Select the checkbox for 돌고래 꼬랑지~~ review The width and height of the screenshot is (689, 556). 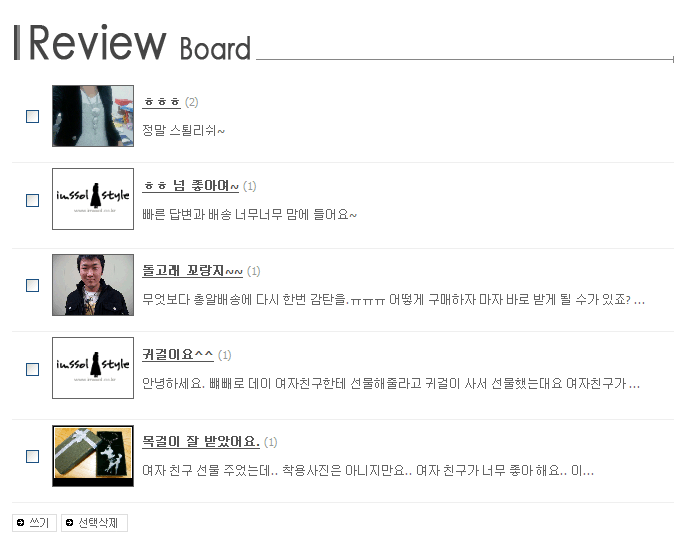click(x=33, y=285)
